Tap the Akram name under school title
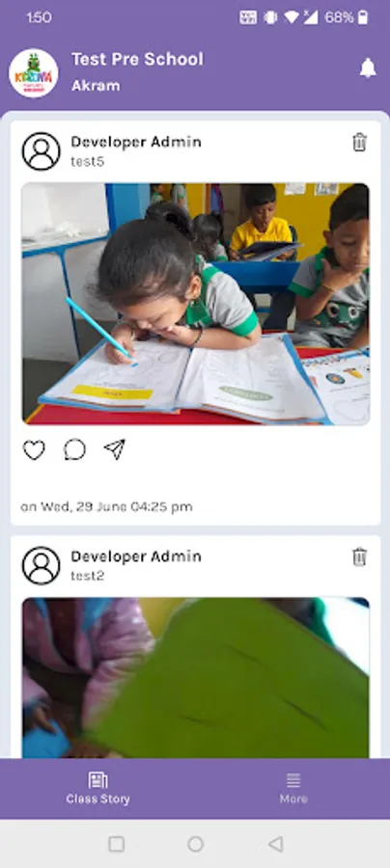390x868 pixels. pos(96,86)
